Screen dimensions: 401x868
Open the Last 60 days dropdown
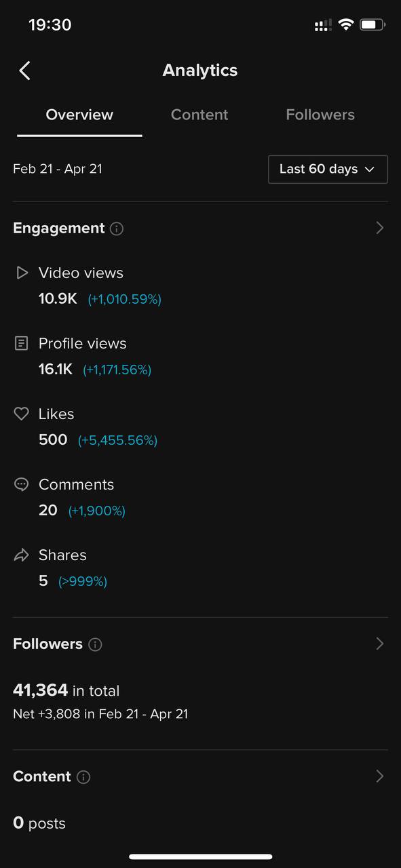point(328,169)
